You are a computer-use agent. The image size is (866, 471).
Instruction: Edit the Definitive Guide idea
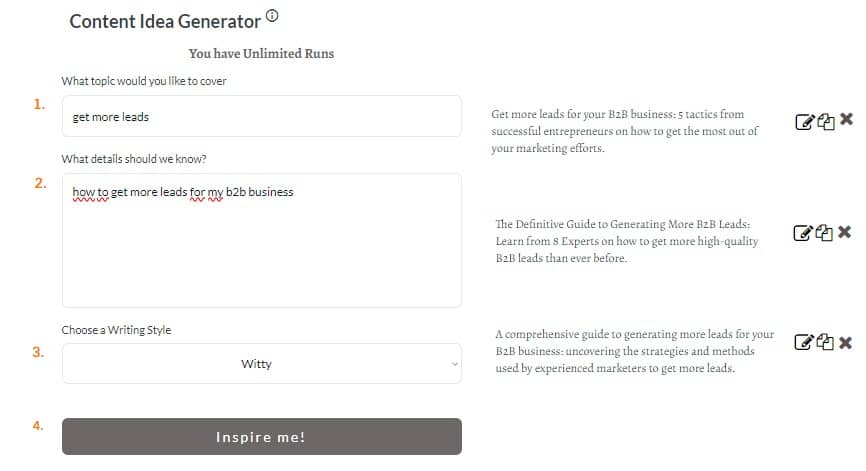(803, 233)
